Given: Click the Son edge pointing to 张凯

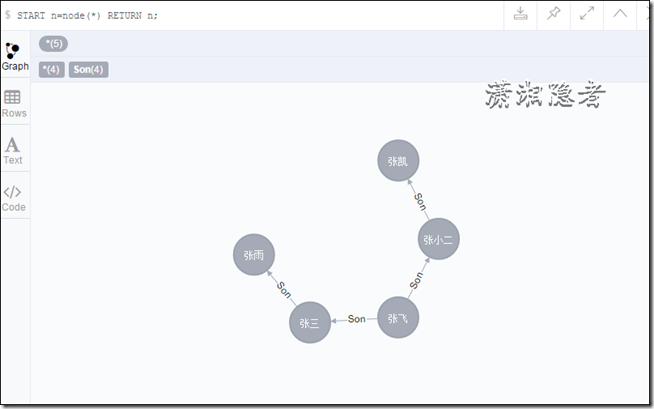Looking at the screenshot, I should tap(420, 201).
